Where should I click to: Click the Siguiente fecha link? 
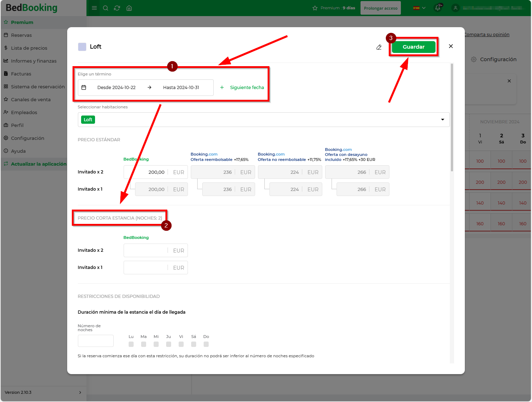coord(247,87)
